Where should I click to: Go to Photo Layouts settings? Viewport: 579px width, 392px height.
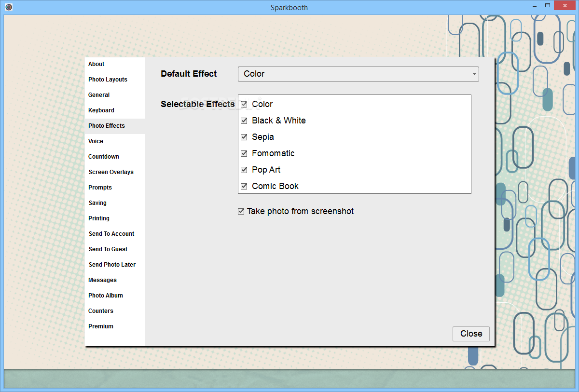(115, 80)
